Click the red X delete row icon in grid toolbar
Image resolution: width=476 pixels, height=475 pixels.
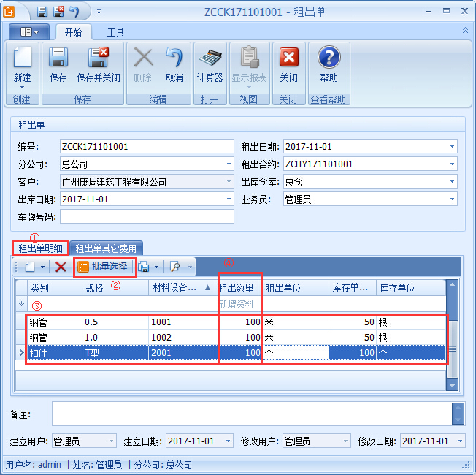point(61,267)
